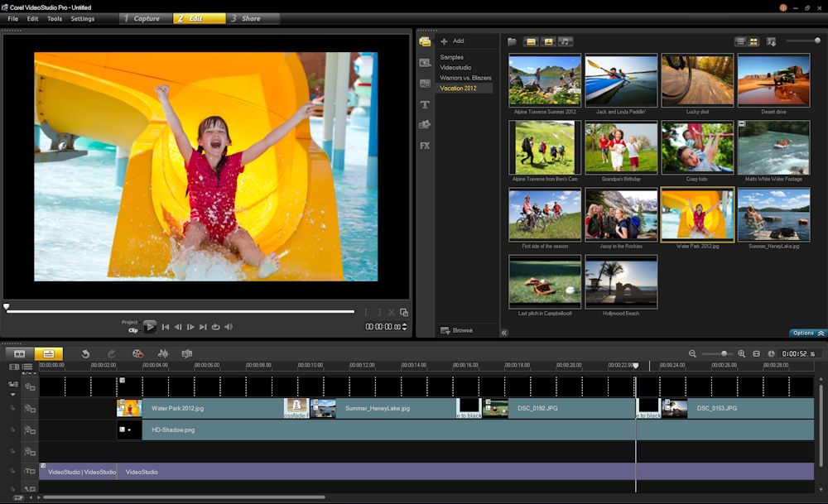The width and height of the screenshot is (828, 504).
Task: Toggle show audio files filter
Action: 565,41
